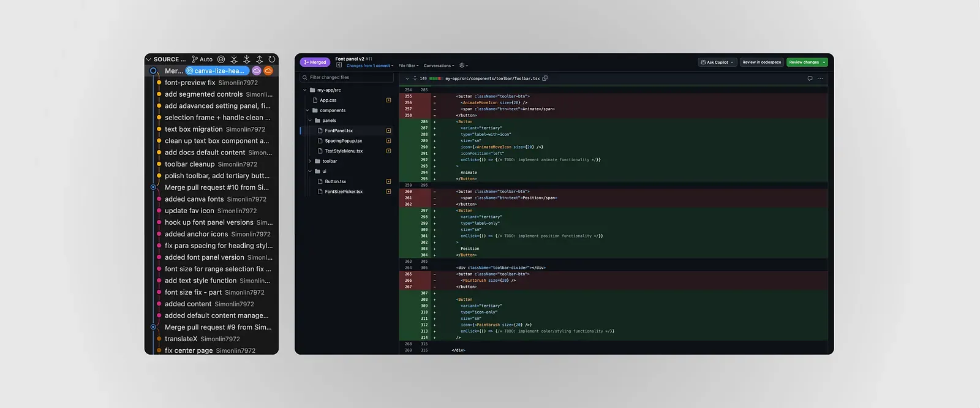Expand the toolbar folder
The image size is (980, 408).
310,161
